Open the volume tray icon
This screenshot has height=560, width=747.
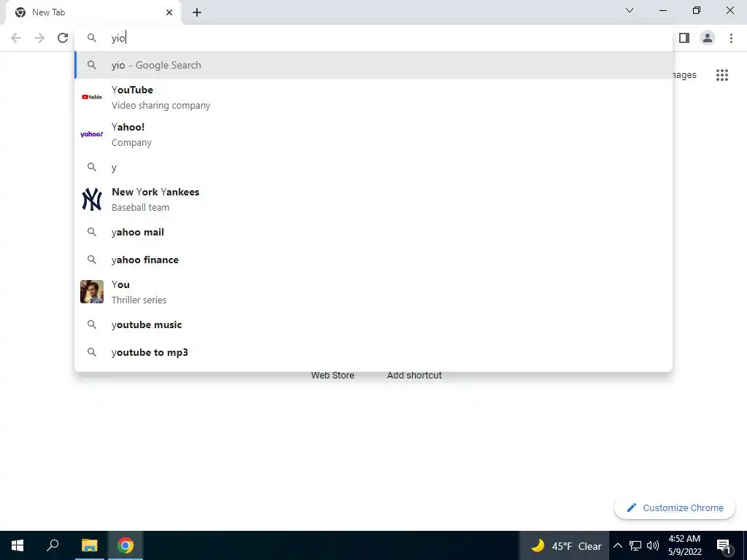pos(653,545)
